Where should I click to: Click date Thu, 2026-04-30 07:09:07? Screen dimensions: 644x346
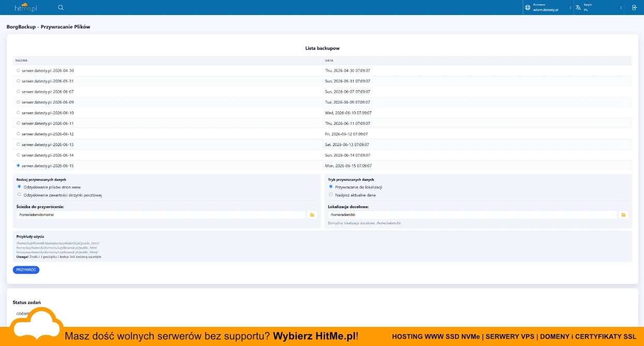coord(347,70)
